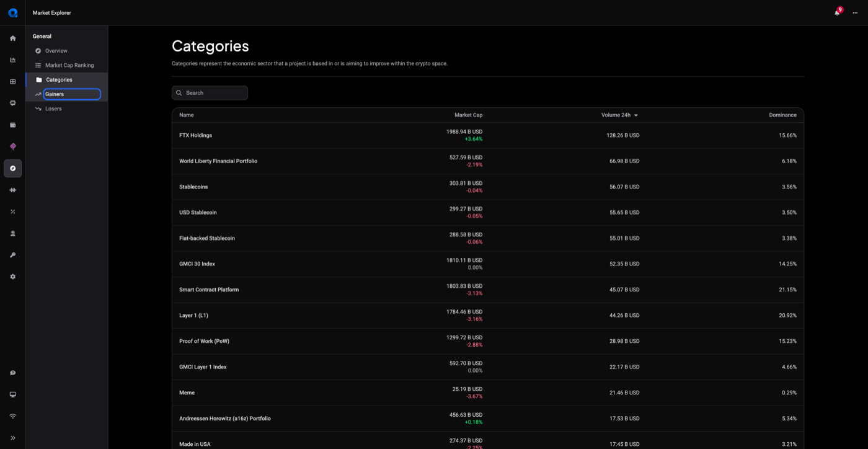Open the three-dot more options menu
The width and height of the screenshot is (868, 449).
855,13
